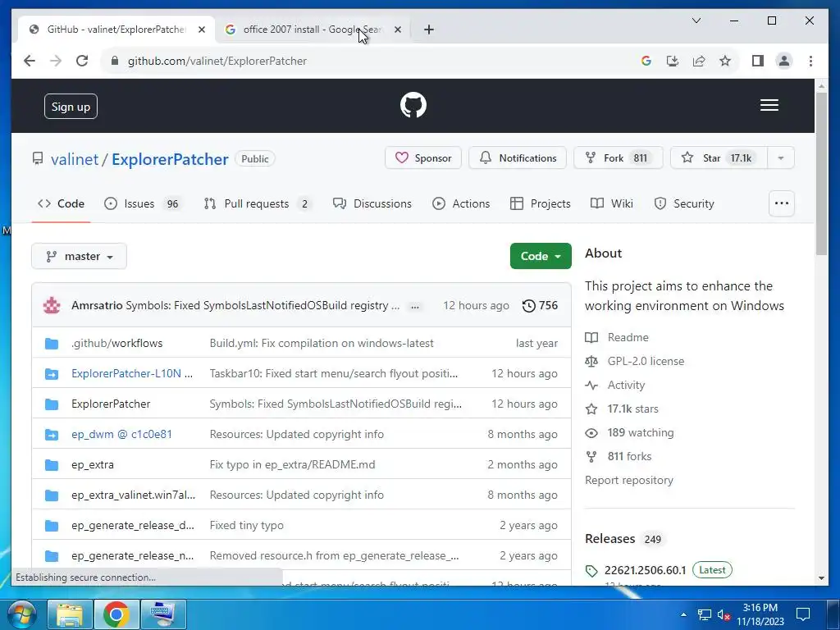Open the star lists dropdown arrow
Screen dimensions: 840x630
click(x=781, y=158)
